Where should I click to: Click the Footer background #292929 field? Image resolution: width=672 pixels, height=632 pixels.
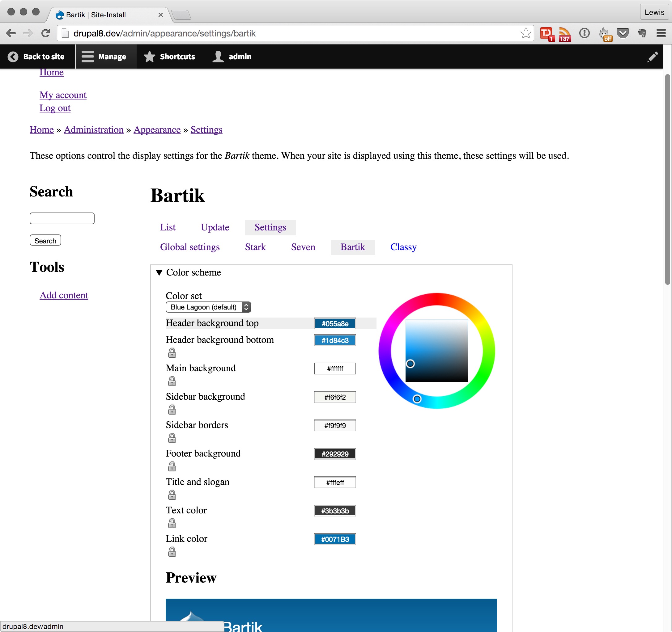pos(335,454)
